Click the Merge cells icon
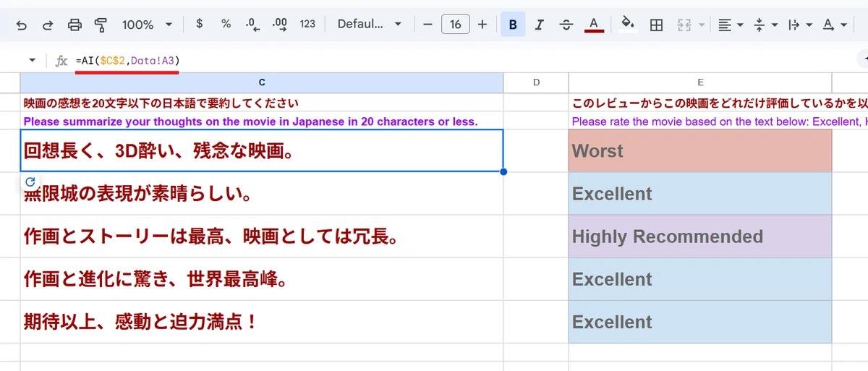The height and width of the screenshot is (371, 868). pos(684,25)
